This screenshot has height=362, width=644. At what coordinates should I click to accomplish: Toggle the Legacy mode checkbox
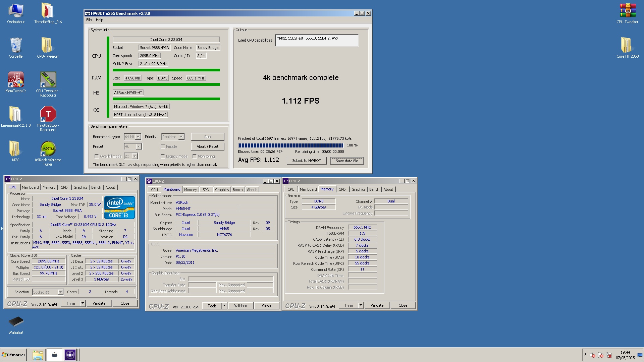point(163,156)
